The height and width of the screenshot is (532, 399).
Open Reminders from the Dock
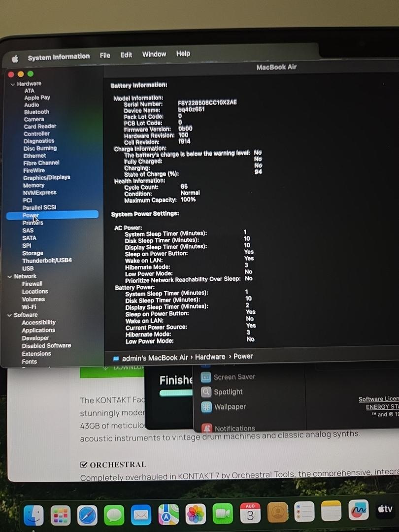tap(304, 511)
